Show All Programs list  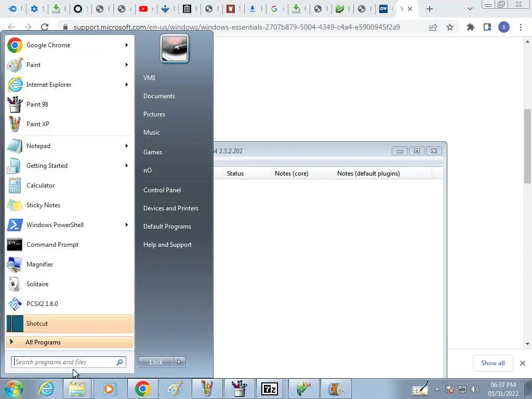point(70,342)
